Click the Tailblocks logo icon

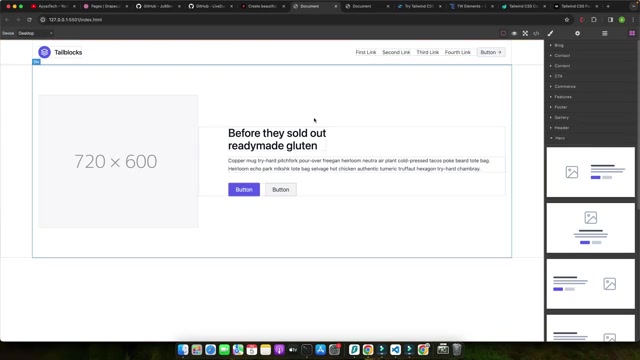pos(44,52)
